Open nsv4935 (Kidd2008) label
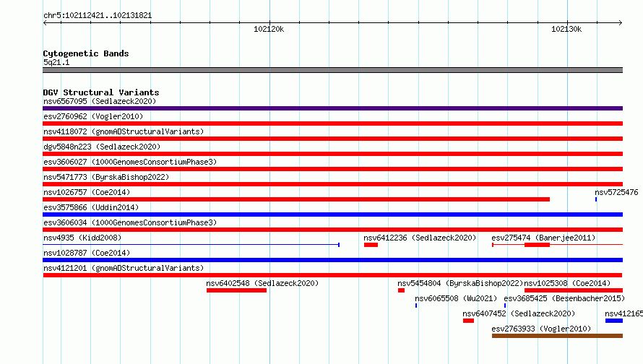This screenshot has height=364, width=643. tap(82, 238)
